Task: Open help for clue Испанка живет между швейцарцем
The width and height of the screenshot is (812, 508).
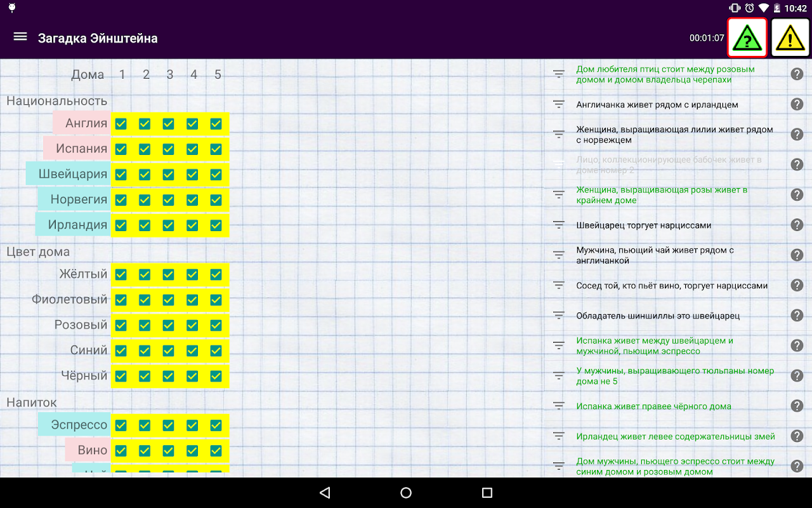Action: pyautogui.click(x=797, y=345)
